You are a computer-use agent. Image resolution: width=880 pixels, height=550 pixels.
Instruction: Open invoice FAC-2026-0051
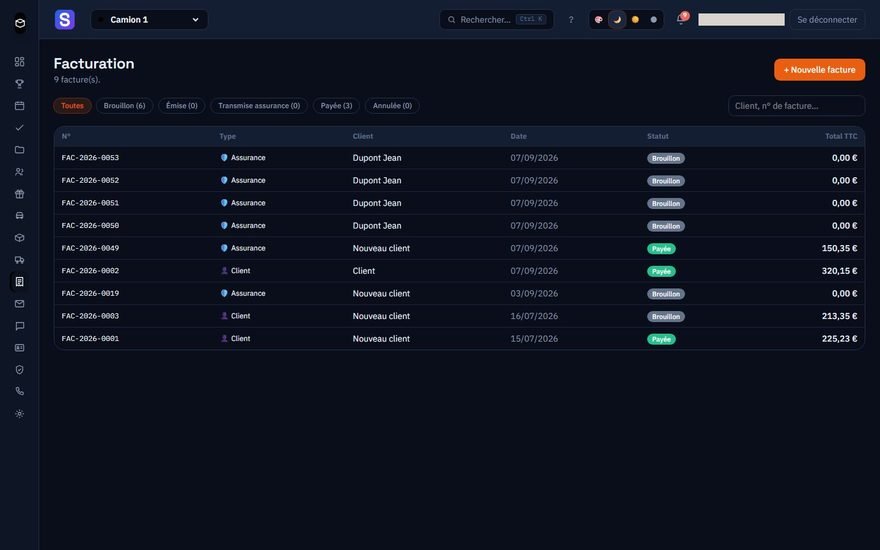459,203
